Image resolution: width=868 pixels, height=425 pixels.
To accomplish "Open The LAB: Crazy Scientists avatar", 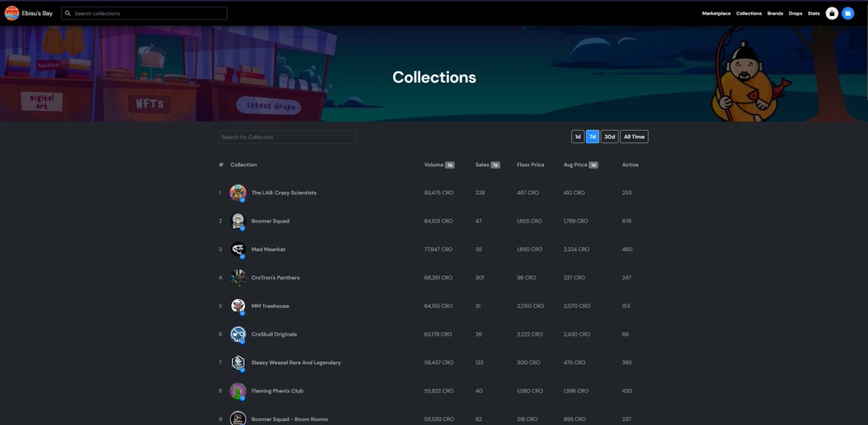I will tap(238, 193).
